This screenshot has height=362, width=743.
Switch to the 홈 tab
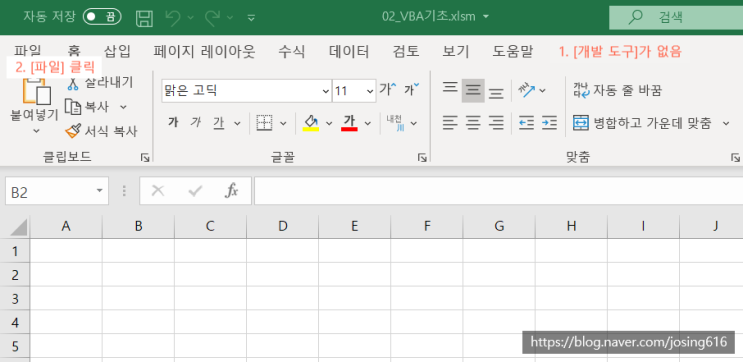(x=74, y=51)
